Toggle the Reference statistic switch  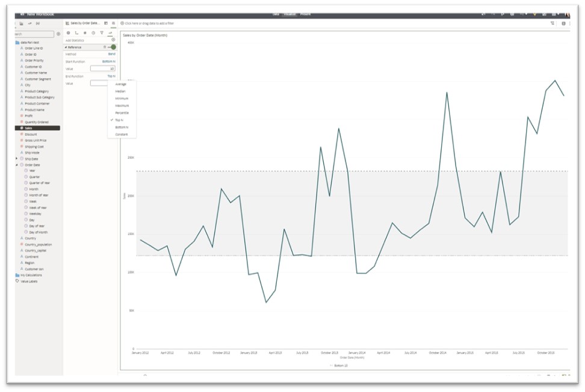[112, 47]
